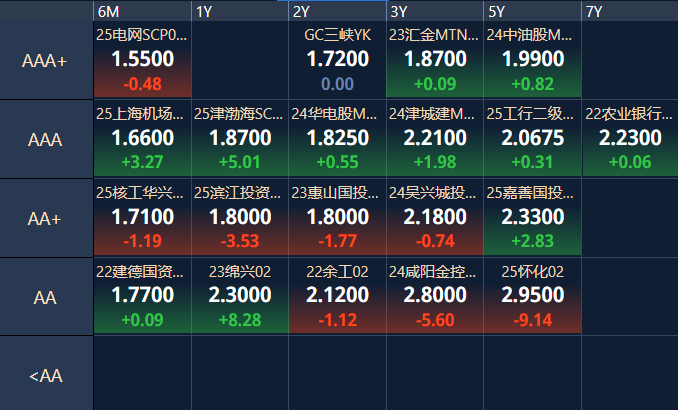Select the 1Y maturity column header

(x=239, y=11)
